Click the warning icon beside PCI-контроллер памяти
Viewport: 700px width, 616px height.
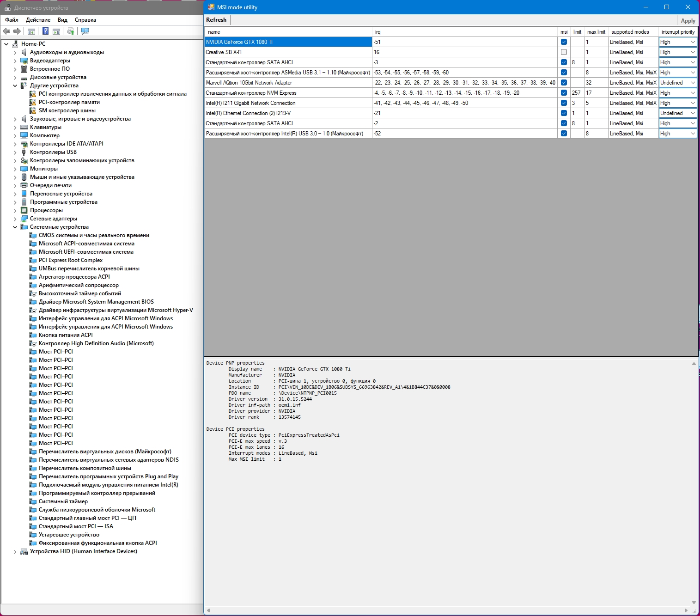[33, 102]
